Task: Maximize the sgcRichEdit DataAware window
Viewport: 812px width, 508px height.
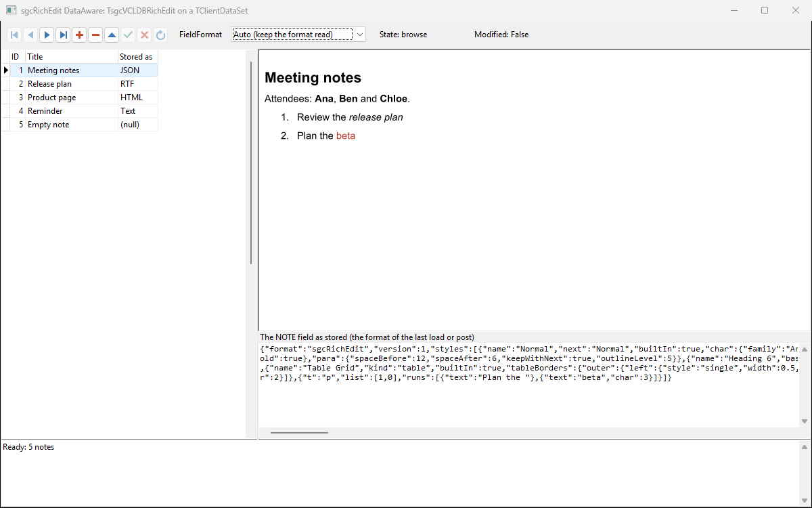Action: pos(765,10)
